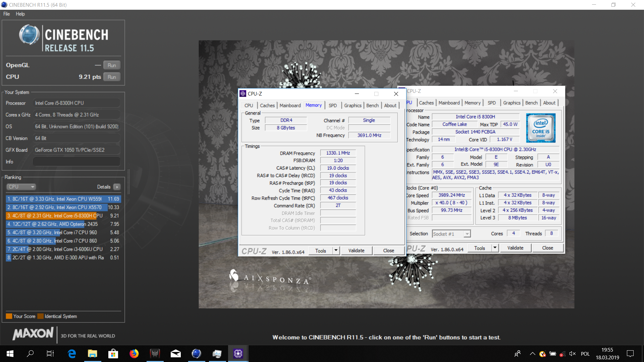Click the Intel Core i5 logo
This screenshot has height=362, width=644.
tap(541, 128)
